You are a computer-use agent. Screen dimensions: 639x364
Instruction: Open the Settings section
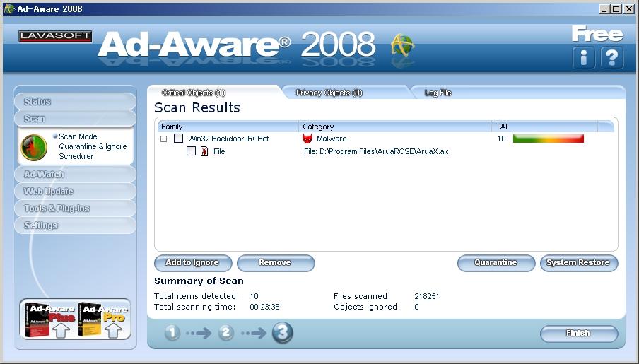[75, 225]
